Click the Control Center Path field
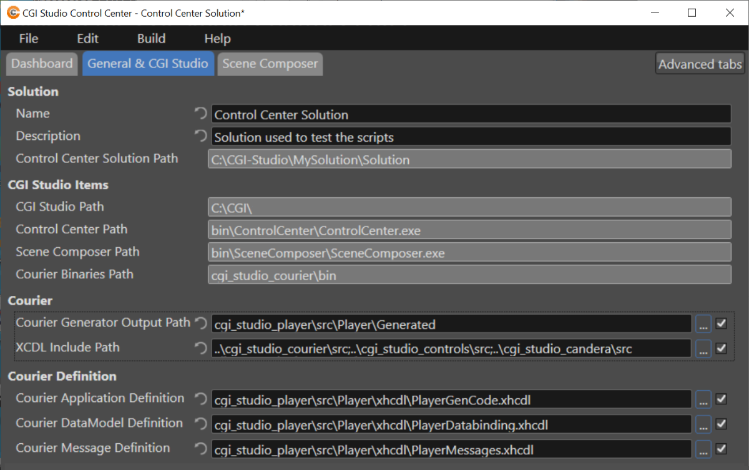The width and height of the screenshot is (749, 470). tap(470, 230)
